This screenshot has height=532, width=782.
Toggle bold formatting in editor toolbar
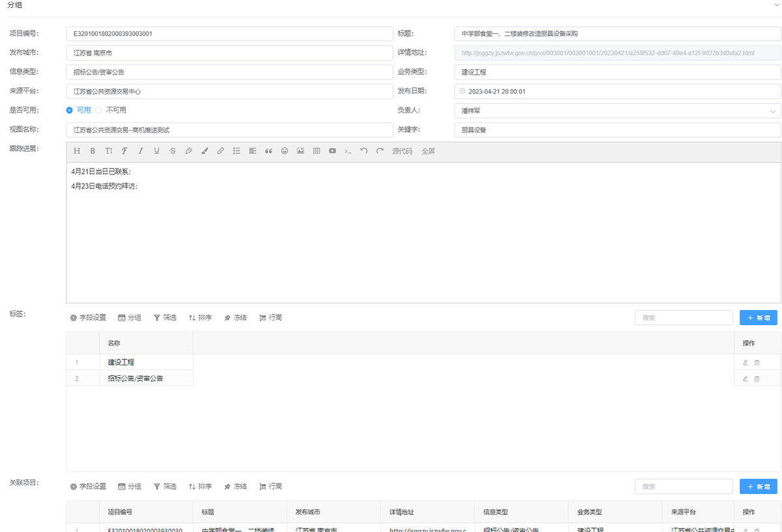coord(93,151)
